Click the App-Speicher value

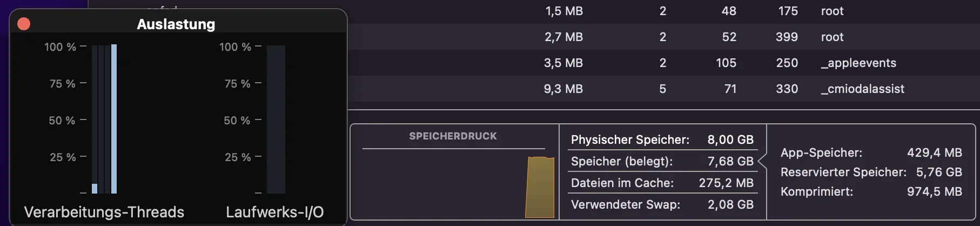click(934, 152)
